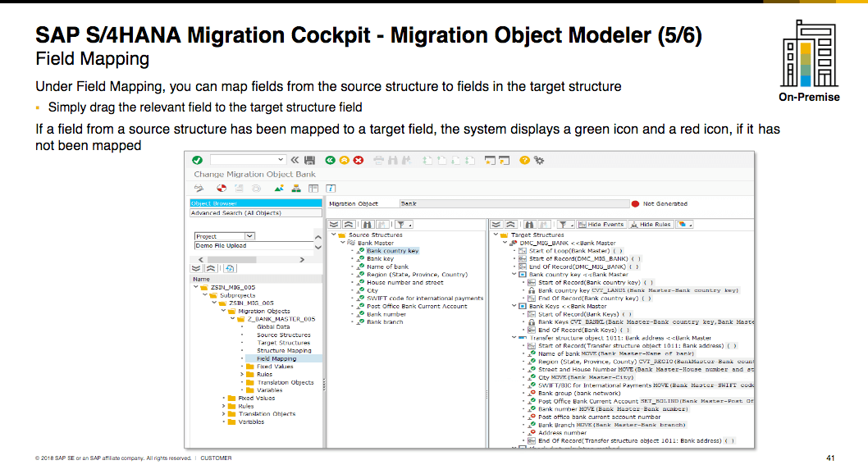The height and width of the screenshot is (474, 868).
Task: Open Customize Local Layout gear icon
Action: (x=539, y=161)
